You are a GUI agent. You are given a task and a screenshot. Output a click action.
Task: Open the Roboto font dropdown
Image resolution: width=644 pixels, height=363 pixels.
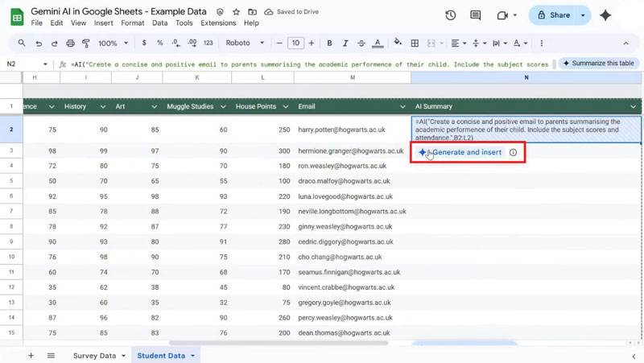244,43
